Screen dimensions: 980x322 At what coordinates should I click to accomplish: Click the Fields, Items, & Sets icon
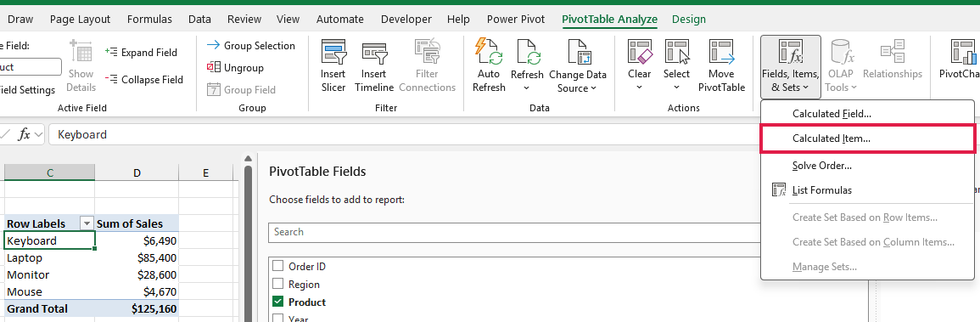[791, 52]
